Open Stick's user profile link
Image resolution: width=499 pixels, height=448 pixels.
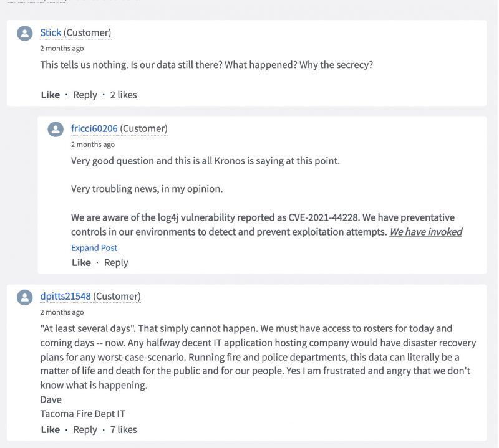[51, 32]
